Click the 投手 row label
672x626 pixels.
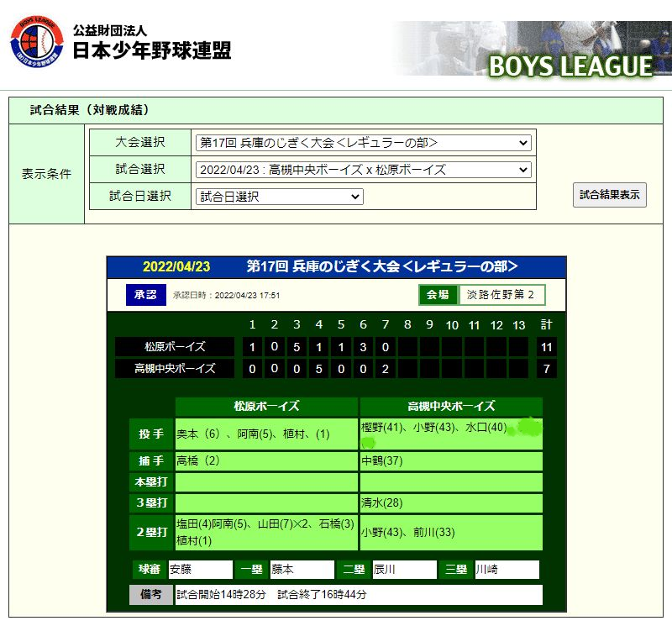[151, 434]
